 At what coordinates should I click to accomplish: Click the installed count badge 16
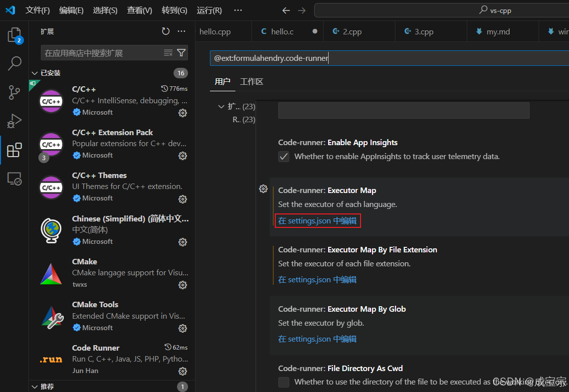pos(181,73)
